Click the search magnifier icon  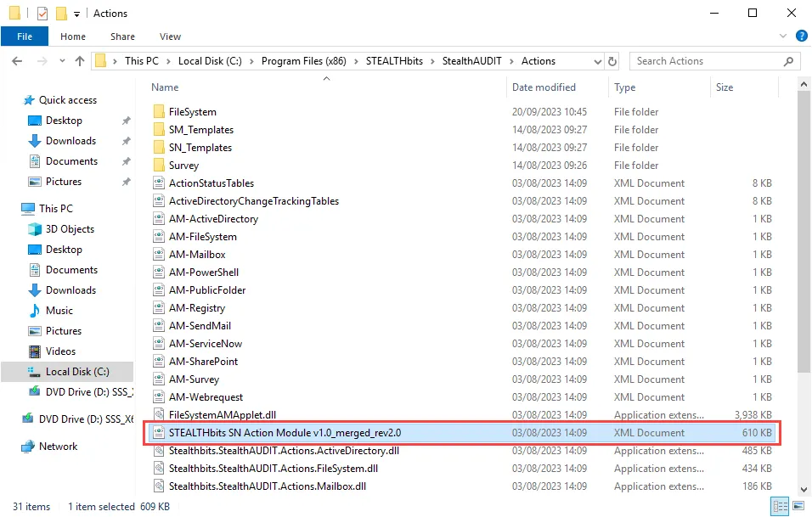pyautogui.click(x=789, y=61)
